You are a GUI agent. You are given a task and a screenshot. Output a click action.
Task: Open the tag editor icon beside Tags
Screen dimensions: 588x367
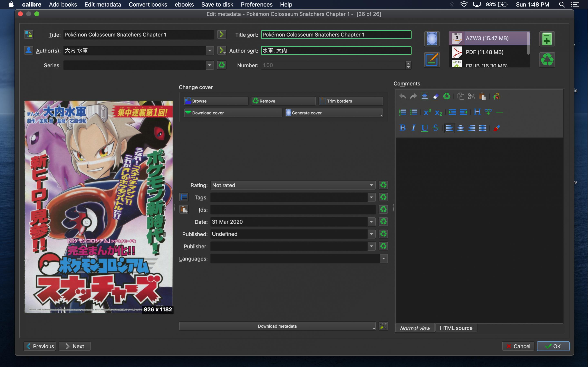(x=184, y=197)
